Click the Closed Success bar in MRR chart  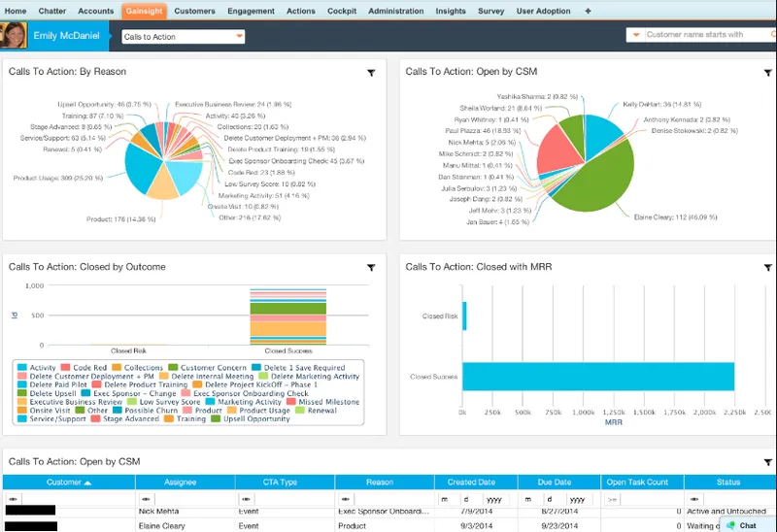(598, 377)
